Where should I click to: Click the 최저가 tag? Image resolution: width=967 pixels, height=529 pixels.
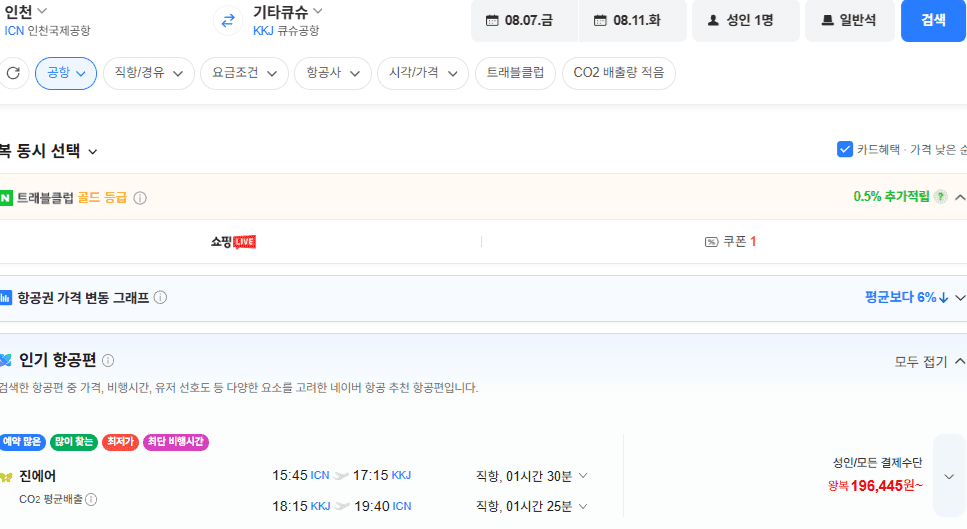click(120, 441)
